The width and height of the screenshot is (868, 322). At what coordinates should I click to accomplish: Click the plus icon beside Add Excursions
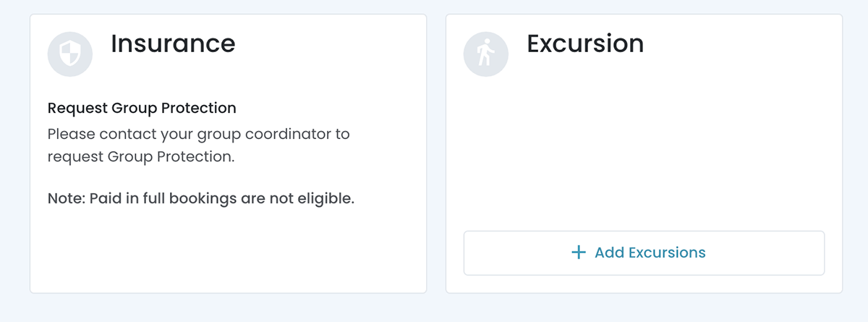click(578, 253)
